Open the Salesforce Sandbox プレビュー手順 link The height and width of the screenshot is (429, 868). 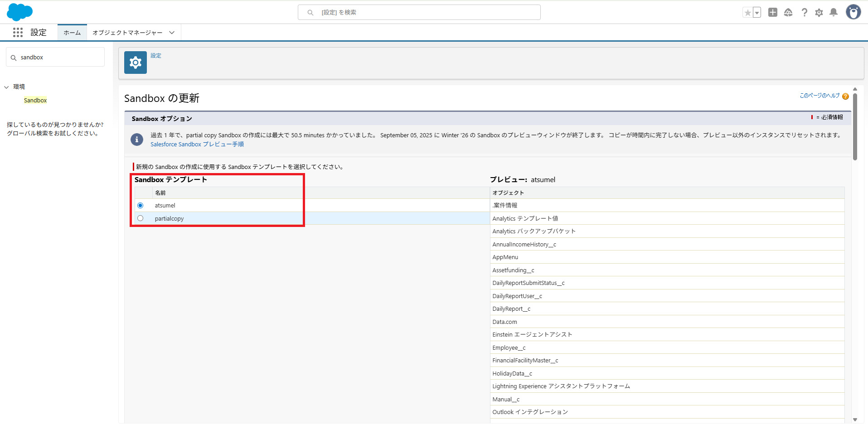(197, 145)
